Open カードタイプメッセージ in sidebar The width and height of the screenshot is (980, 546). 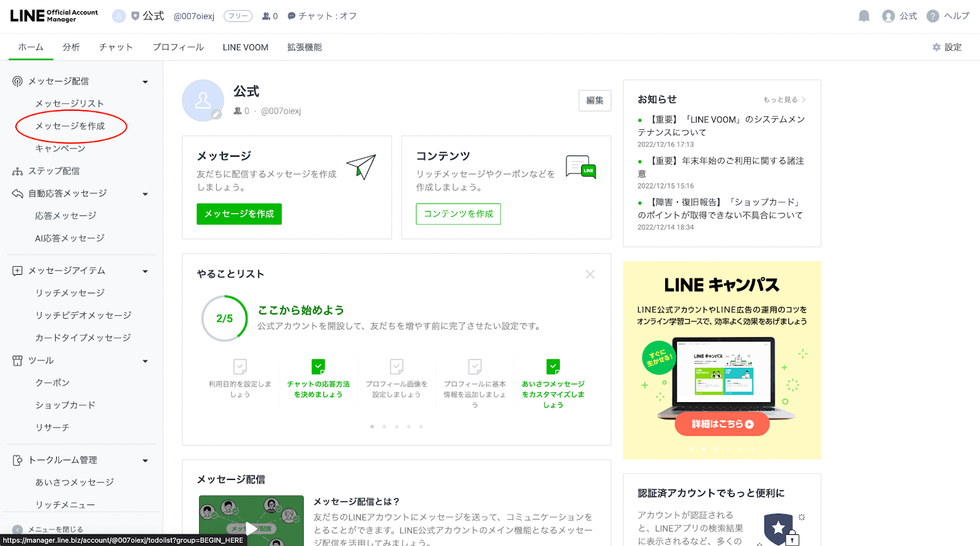click(x=83, y=338)
